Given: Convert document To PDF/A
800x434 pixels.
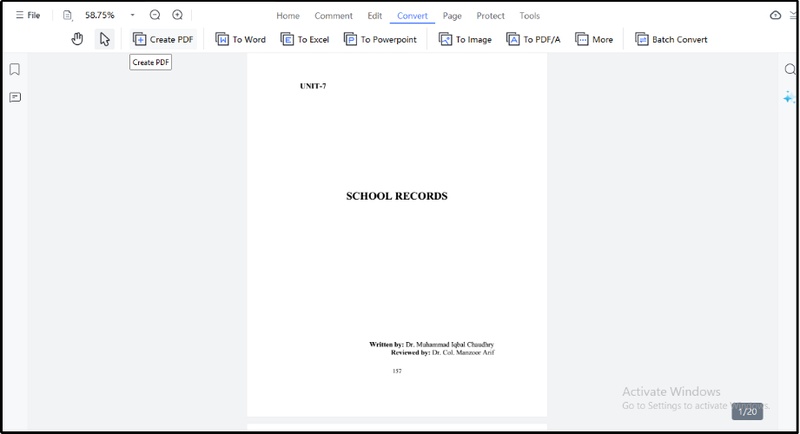Looking at the screenshot, I should pos(533,39).
